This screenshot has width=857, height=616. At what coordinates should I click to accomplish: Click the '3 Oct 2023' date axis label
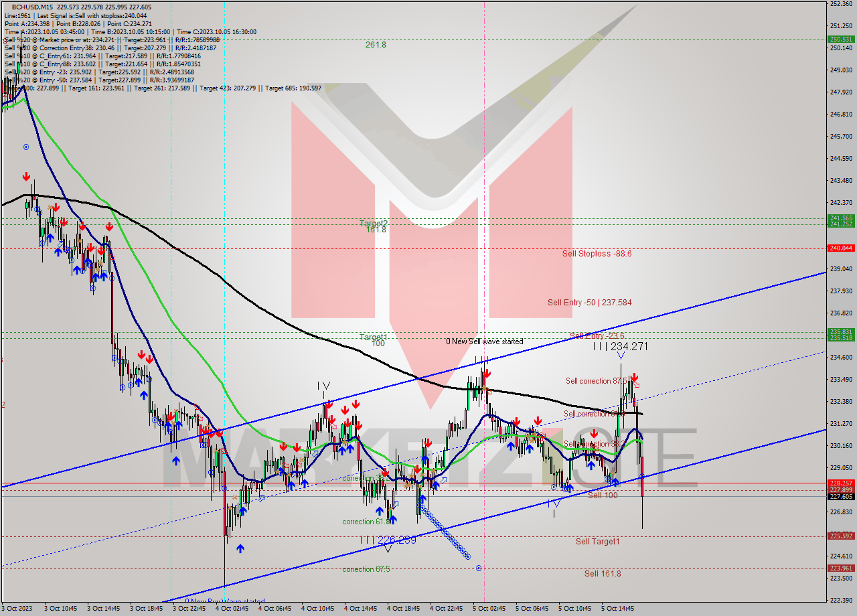17,609
